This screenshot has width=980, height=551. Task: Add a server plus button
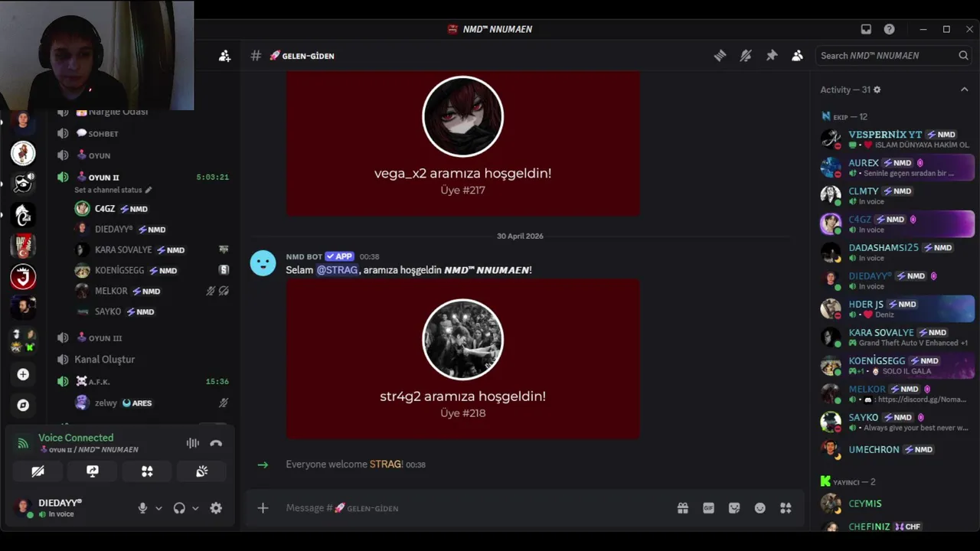click(23, 374)
